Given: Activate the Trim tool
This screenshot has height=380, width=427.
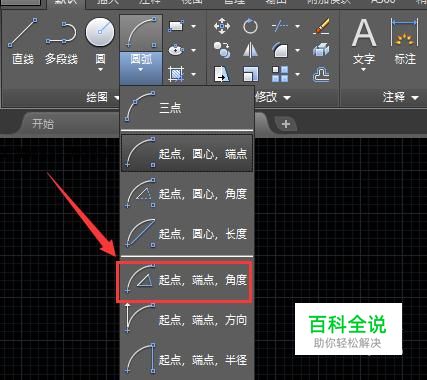Looking at the screenshot, I should tap(280, 26).
